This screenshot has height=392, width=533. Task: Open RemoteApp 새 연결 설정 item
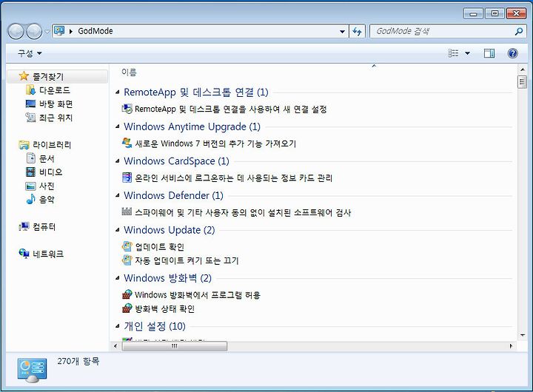pos(230,109)
